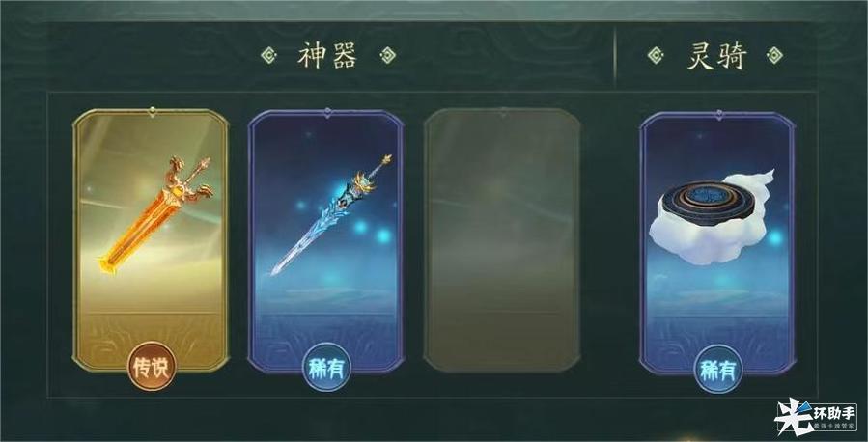Click the golden sword artwork
Image resolution: width=868 pixels, height=442 pixels.
(156, 214)
